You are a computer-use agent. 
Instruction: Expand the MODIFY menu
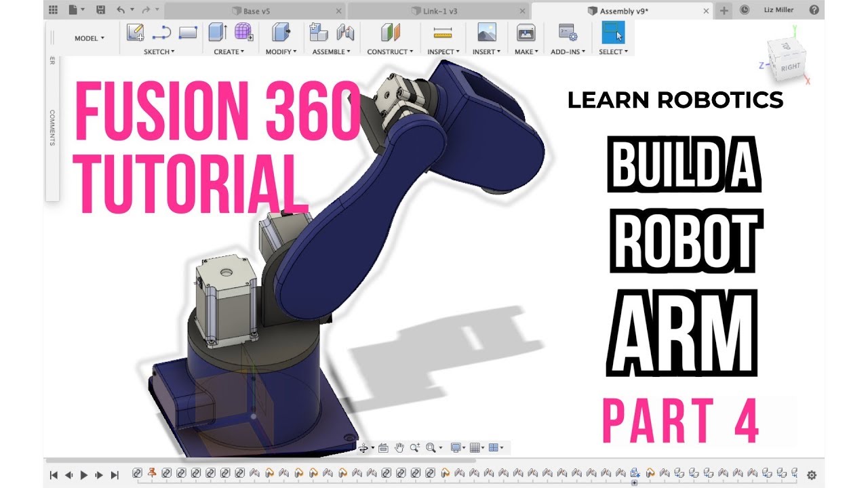pos(280,52)
